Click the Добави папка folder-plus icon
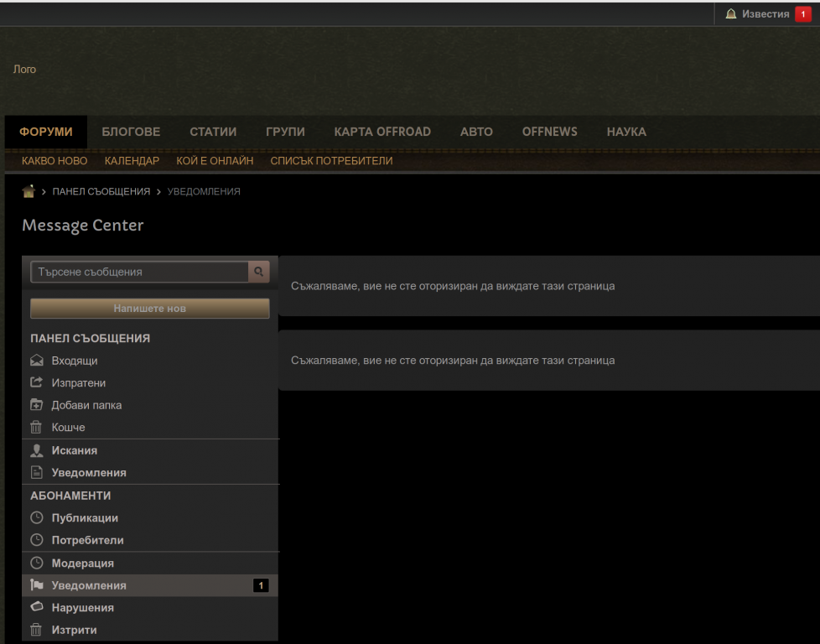This screenshot has height=644, width=820. [x=37, y=405]
